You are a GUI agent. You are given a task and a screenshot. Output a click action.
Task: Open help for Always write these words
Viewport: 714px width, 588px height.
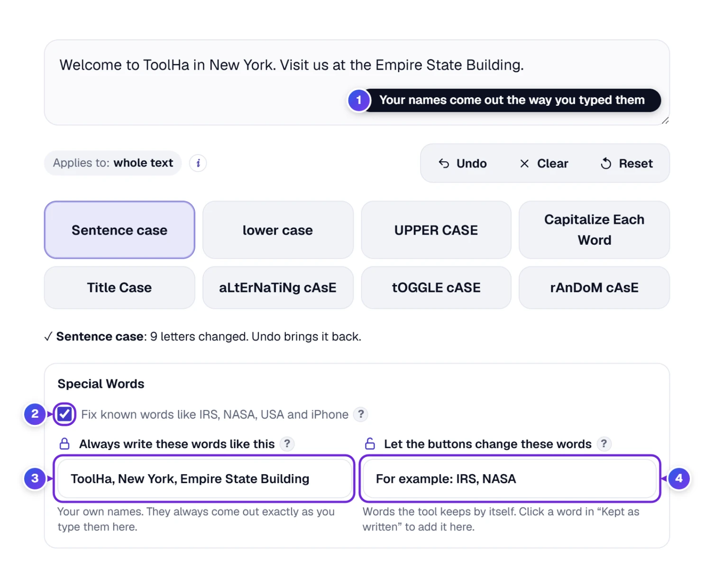click(287, 444)
